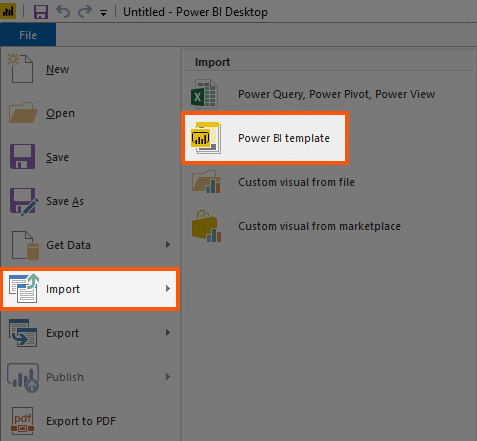The image size is (477, 441).
Task: Click the Custom visual from file folder icon
Action: (206, 182)
